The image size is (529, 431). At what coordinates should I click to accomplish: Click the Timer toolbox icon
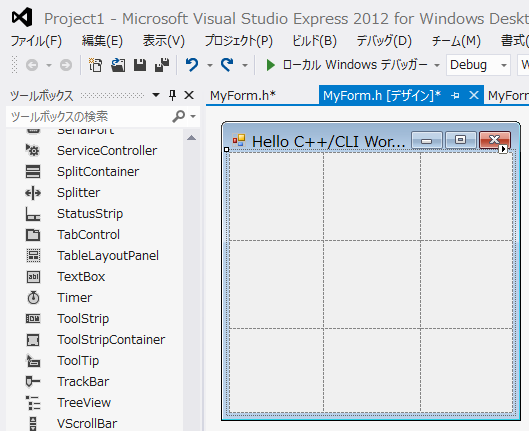(33, 298)
